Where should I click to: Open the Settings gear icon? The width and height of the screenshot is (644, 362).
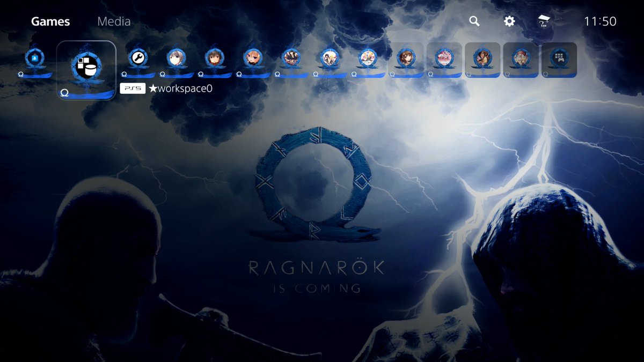pyautogui.click(x=509, y=21)
